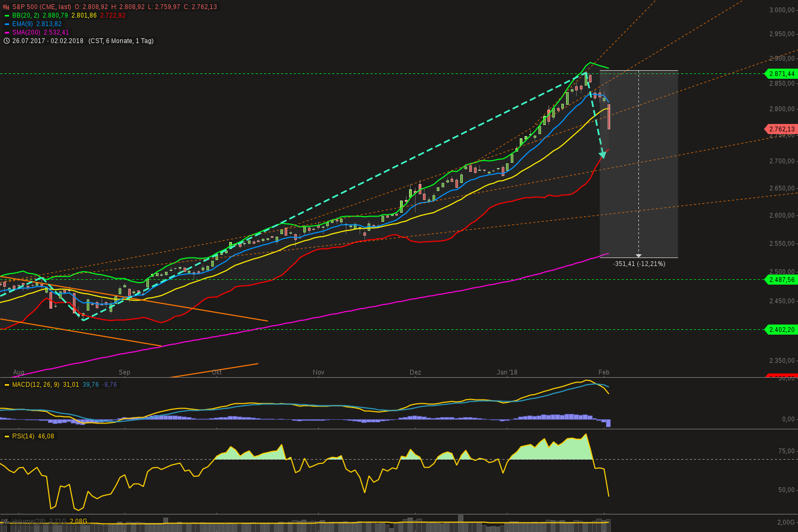Viewport: 798px width, 532px height.
Task: Click the Aug label on time axis
Action: click(19, 372)
